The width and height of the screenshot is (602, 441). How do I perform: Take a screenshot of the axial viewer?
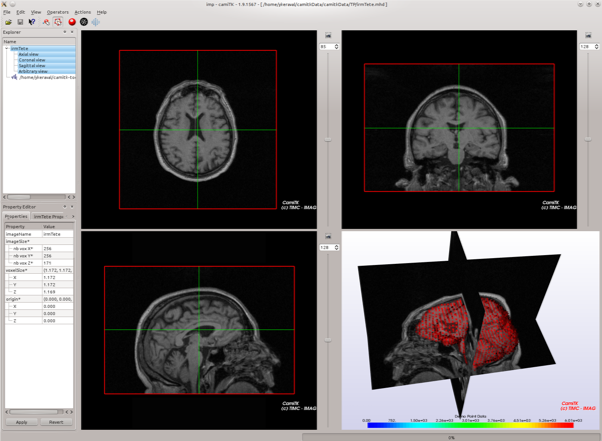pyautogui.click(x=328, y=35)
